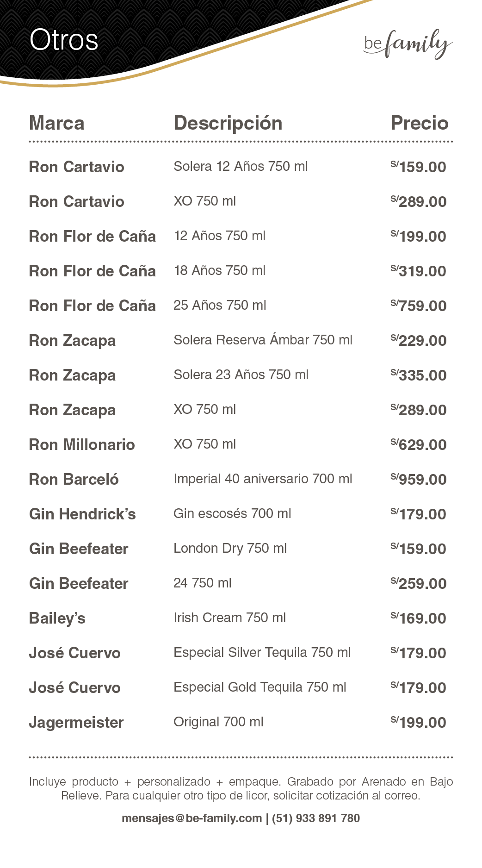482x868 pixels.
Task: Click the Imperial 40 aniversario description
Action: click(x=263, y=479)
